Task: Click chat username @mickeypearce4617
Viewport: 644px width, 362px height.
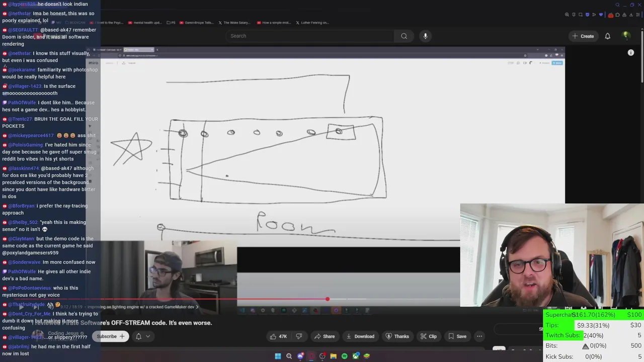Action: click(31, 136)
